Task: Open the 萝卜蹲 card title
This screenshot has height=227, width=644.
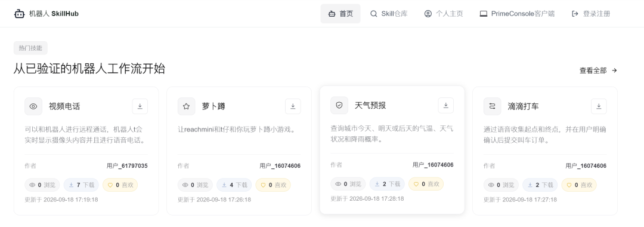Action: (x=213, y=106)
